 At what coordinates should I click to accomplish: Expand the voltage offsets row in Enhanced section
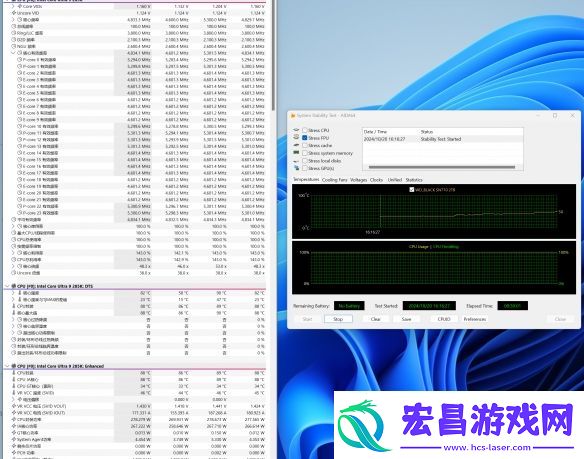coord(13,399)
